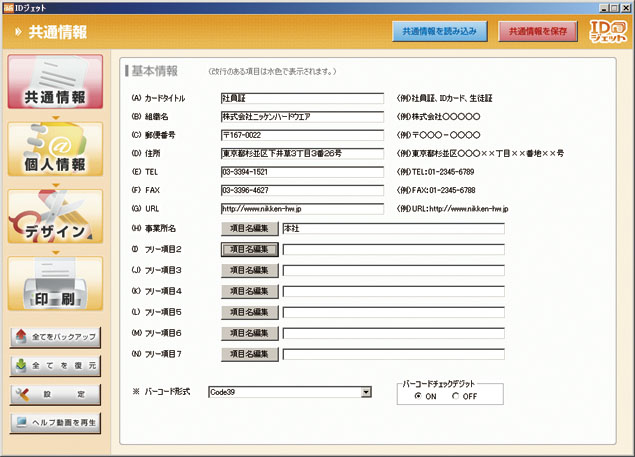The height and width of the screenshot is (457, 635).
Task: Focus the フリー項目5 text field
Action: click(x=393, y=312)
